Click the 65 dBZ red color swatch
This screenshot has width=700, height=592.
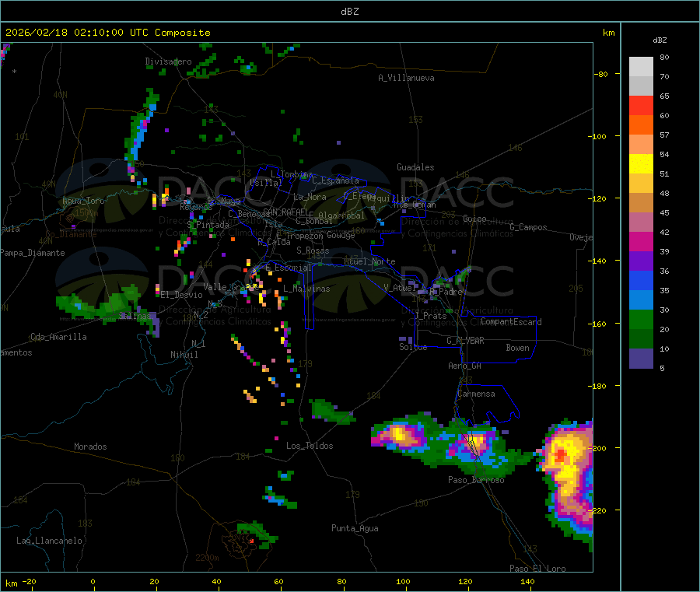[641, 105]
